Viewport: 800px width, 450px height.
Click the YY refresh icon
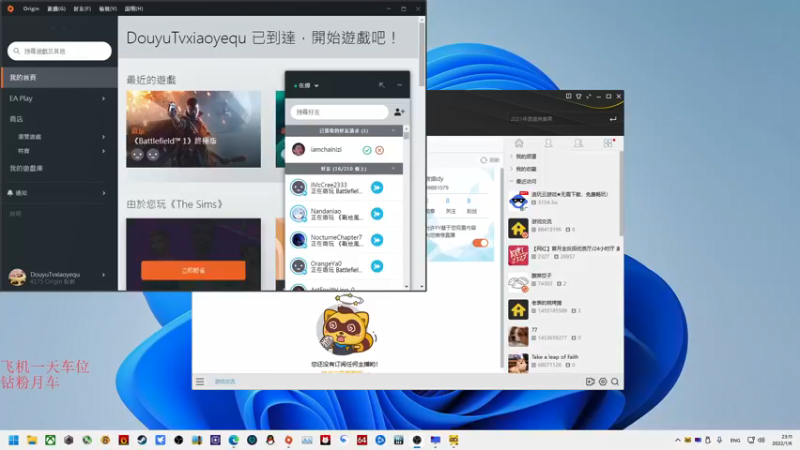484,160
